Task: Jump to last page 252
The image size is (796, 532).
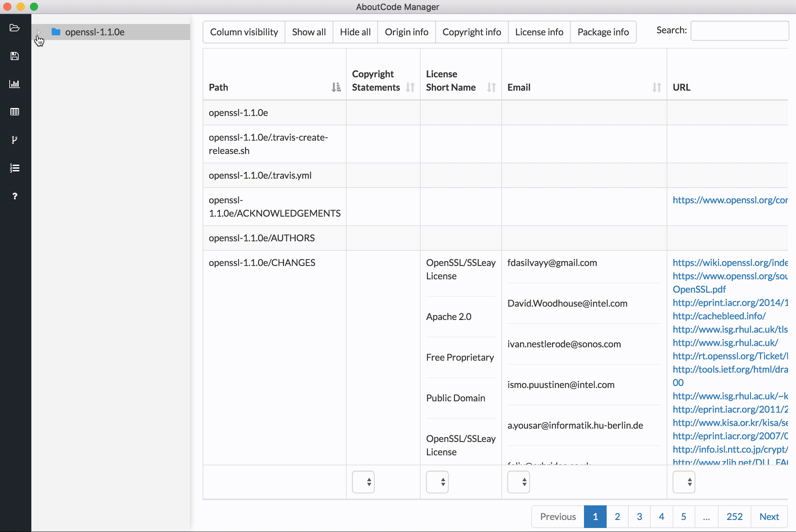Action: (x=734, y=517)
